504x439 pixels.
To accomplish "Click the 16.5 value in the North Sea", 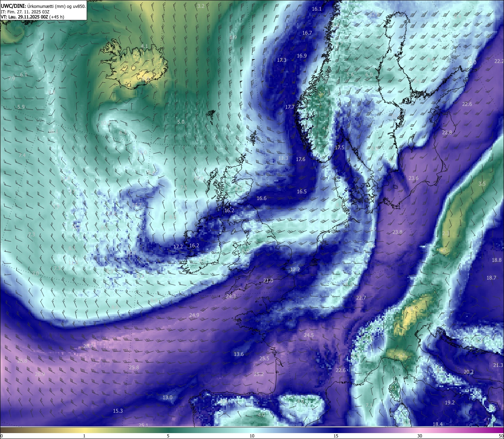I will (x=302, y=192).
